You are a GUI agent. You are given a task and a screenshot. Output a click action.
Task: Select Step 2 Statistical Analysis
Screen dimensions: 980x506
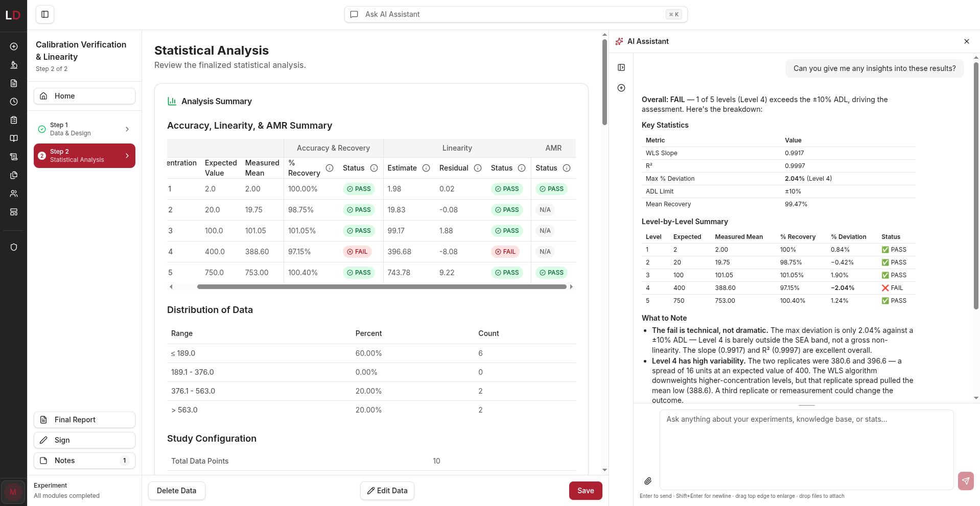[84, 156]
